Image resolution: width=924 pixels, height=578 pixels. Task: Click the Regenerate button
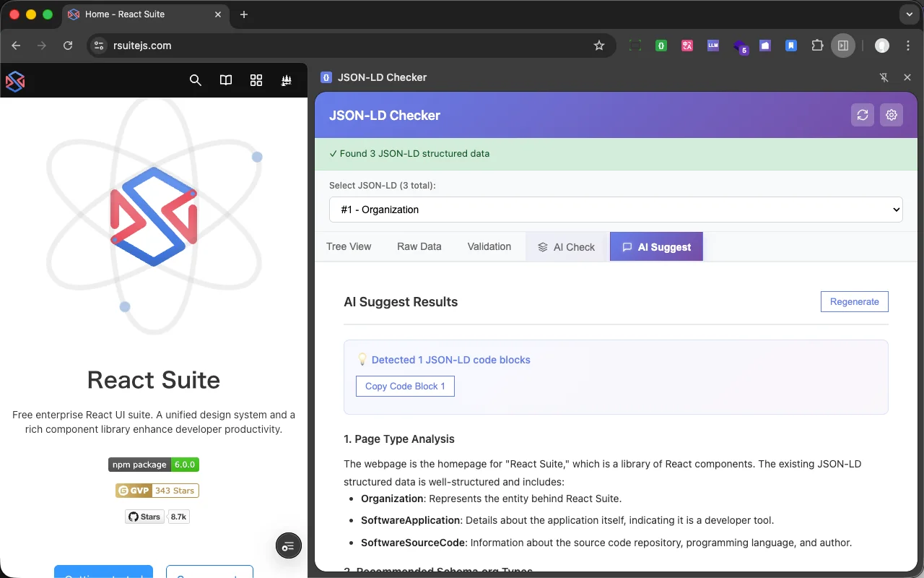[855, 302]
